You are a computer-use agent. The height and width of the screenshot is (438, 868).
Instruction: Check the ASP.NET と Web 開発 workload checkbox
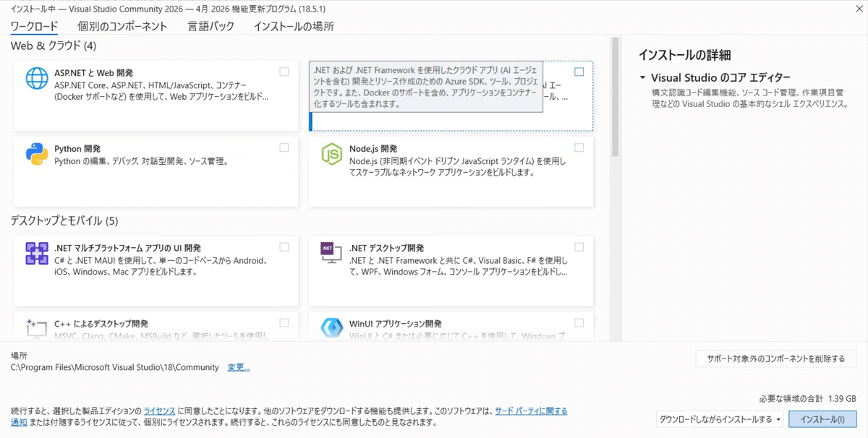(284, 72)
